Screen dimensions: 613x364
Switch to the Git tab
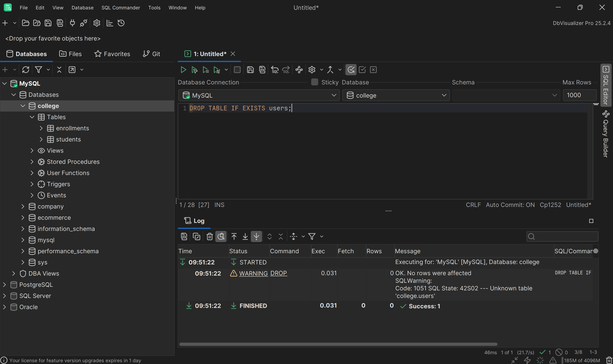point(151,54)
